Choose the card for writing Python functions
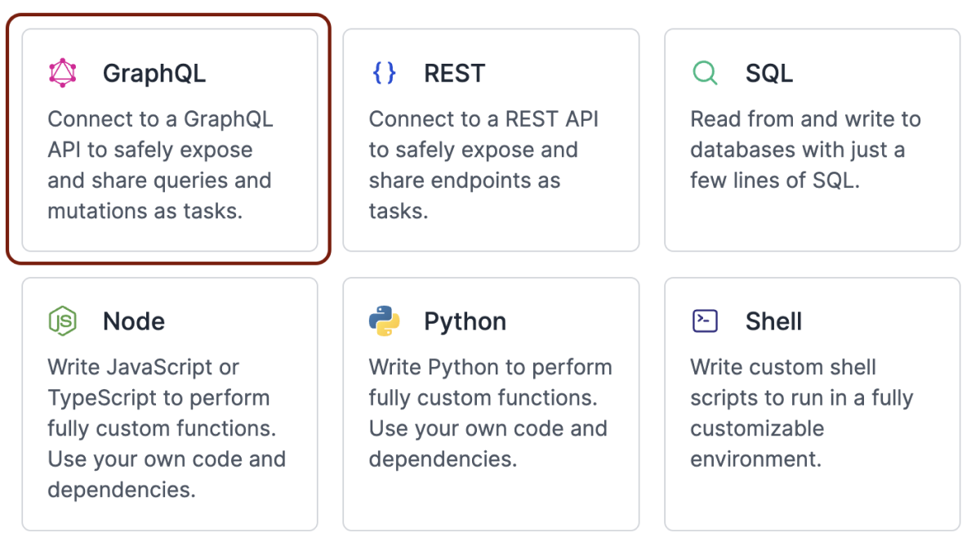The image size is (980, 555). (x=491, y=405)
